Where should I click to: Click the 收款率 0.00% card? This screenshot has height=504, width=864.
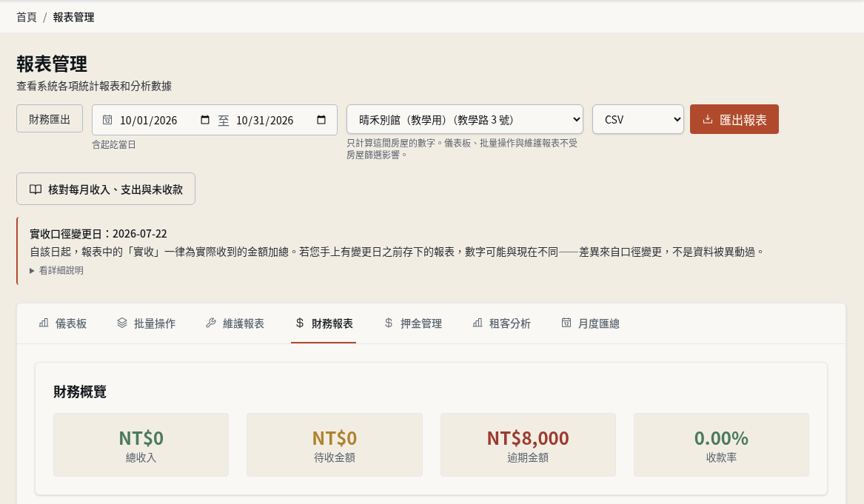tap(721, 445)
